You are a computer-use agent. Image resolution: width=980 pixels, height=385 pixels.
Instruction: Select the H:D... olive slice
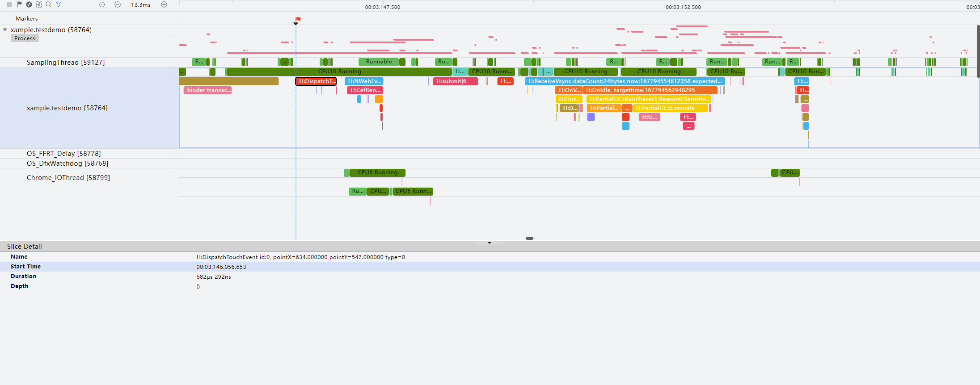point(569,108)
